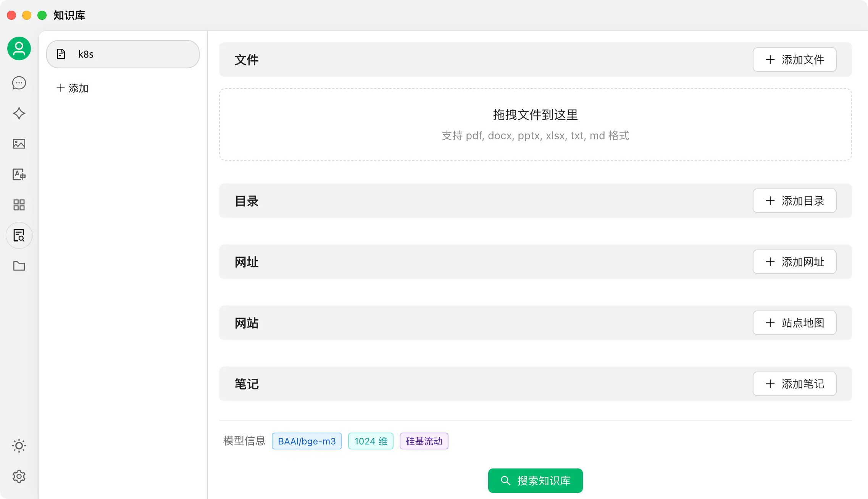Click the BAAI/bge-m3 model tag
868x499 pixels.
tap(307, 441)
